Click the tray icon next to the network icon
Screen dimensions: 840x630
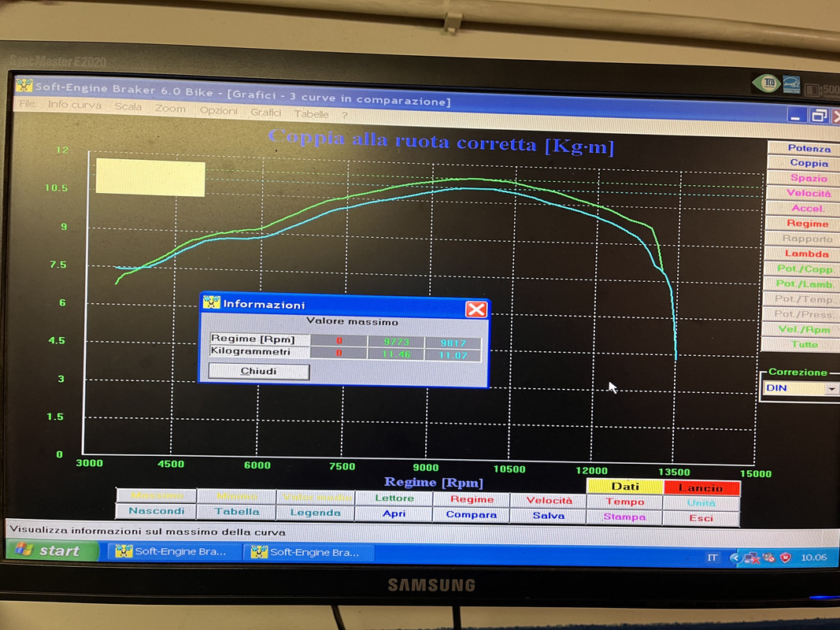pyautogui.click(x=768, y=558)
